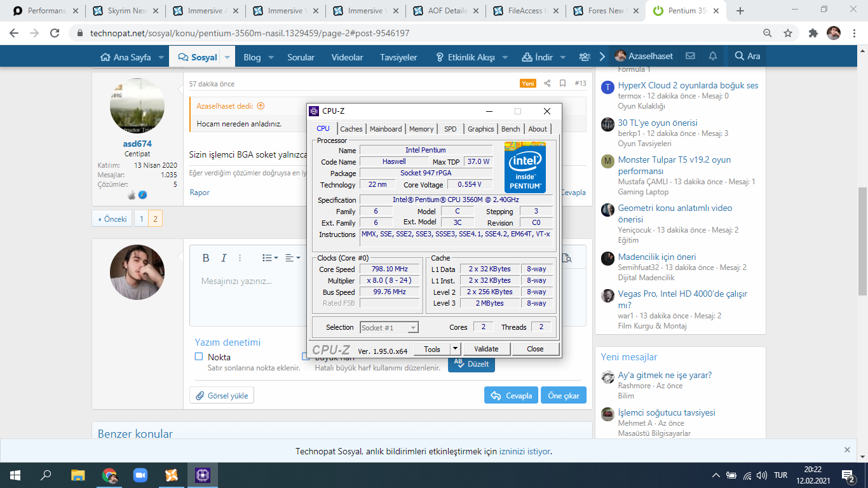Open the asd674 user profile link
The height and width of the screenshot is (488, 868).
[137, 144]
